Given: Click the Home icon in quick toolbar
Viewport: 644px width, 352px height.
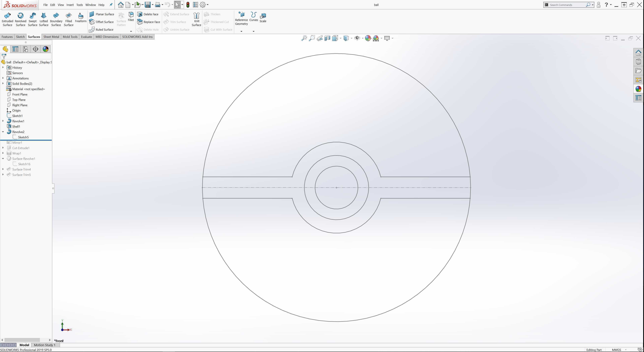Looking at the screenshot, I should point(121,5).
